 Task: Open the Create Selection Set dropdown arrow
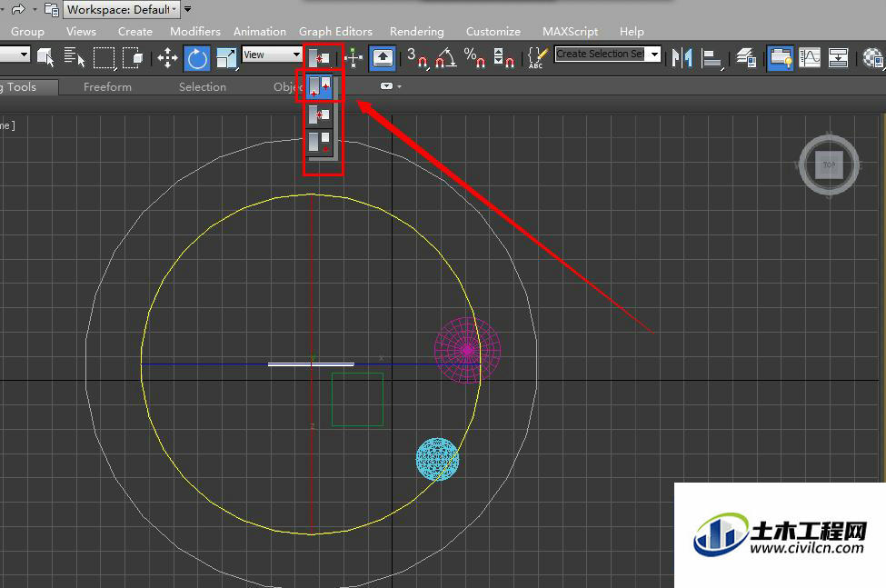654,54
